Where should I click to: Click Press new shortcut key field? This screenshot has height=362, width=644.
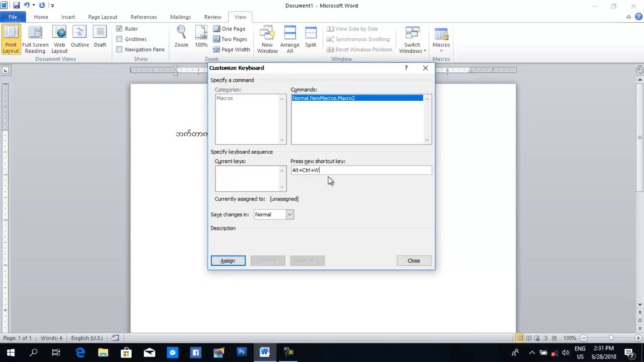pos(361,170)
